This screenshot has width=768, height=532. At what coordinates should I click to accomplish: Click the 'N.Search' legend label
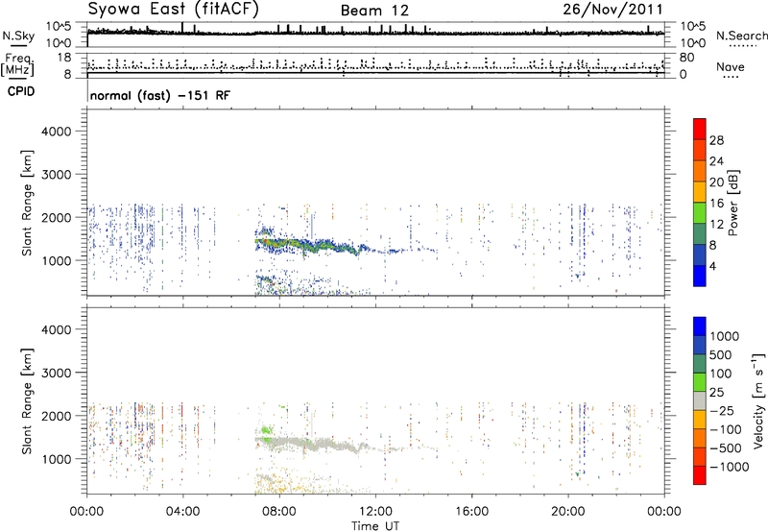click(x=741, y=36)
